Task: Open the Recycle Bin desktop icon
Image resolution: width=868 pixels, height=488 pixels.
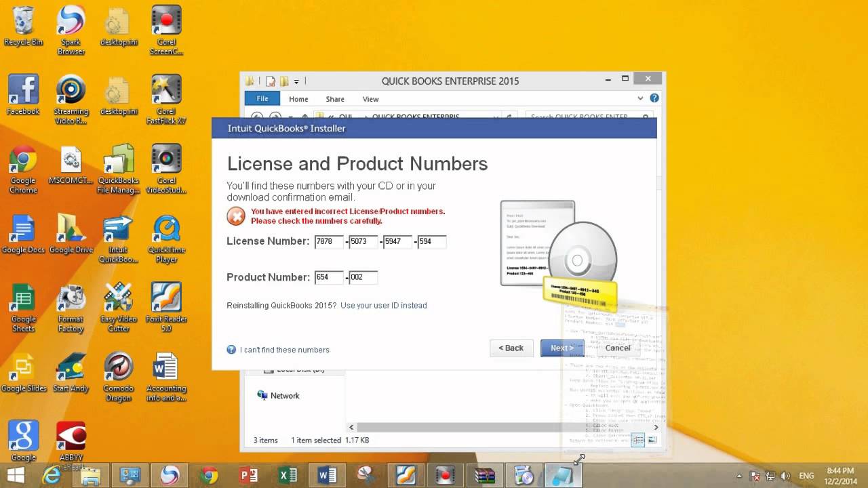Action: pyautogui.click(x=23, y=26)
